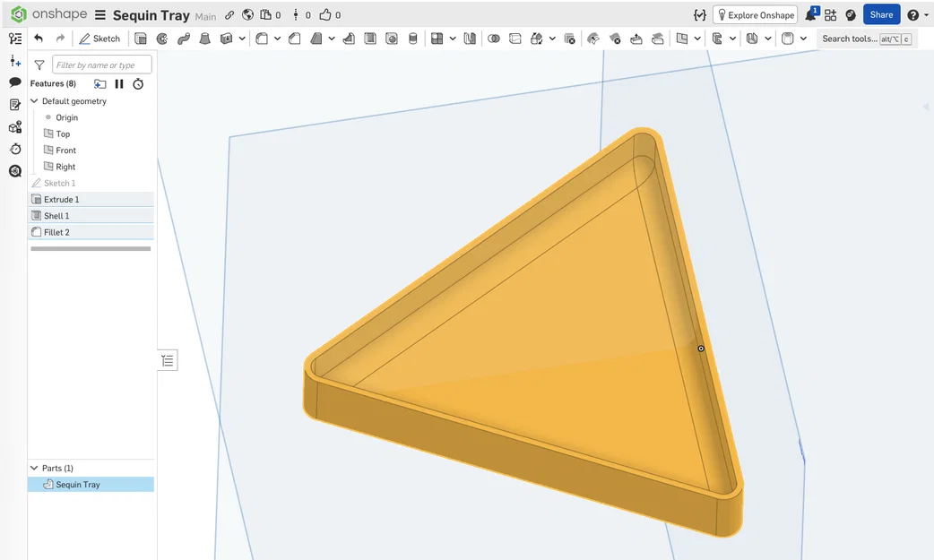Click the Undo arrow
Screen dimensions: 934x560
point(39,39)
